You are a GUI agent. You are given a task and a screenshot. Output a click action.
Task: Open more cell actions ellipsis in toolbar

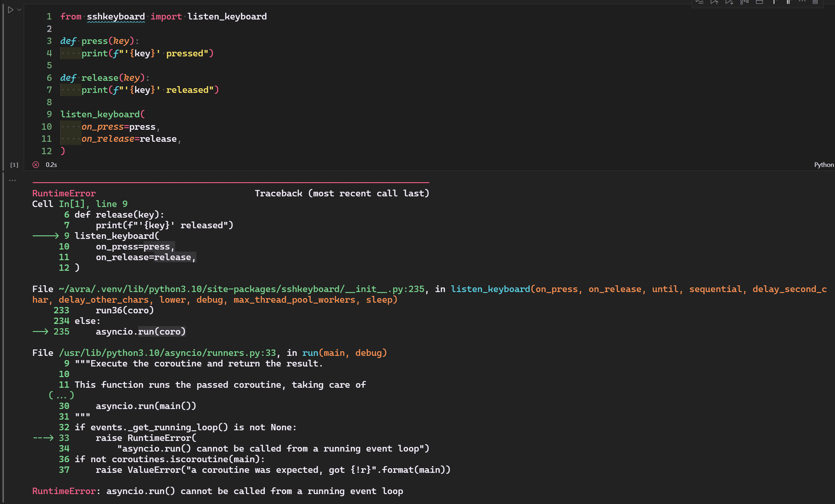[802, 1]
